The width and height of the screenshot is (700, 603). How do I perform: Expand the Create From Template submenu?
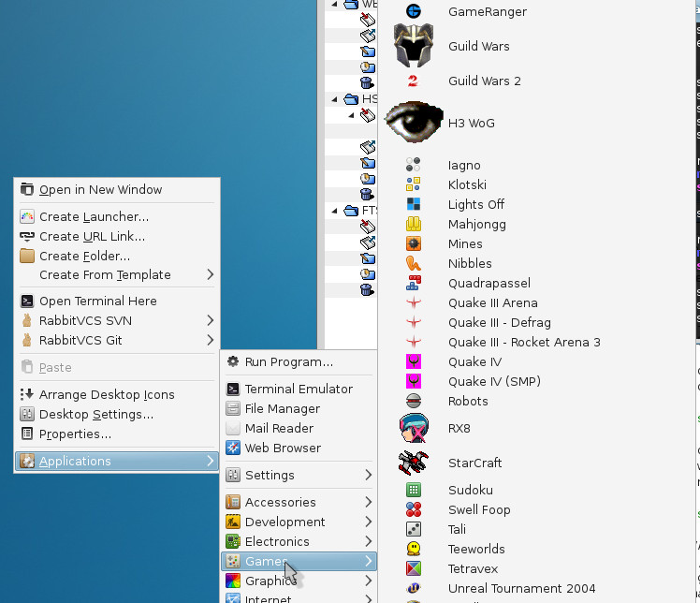210,274
